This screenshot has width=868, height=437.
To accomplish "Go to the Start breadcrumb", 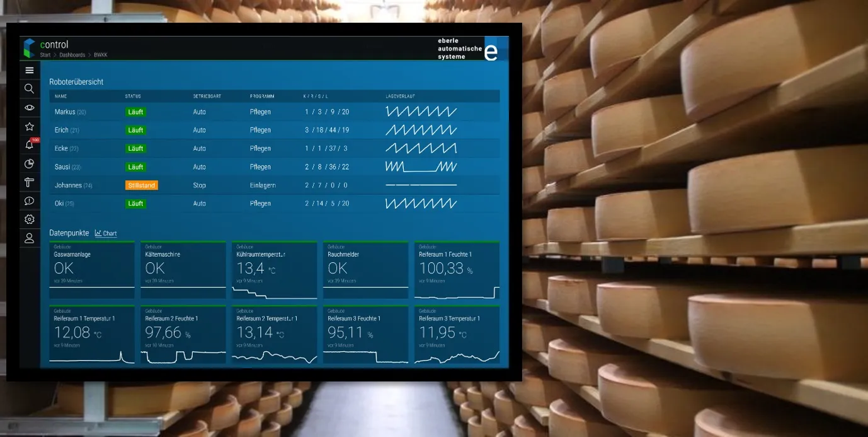I will [45, 55].
